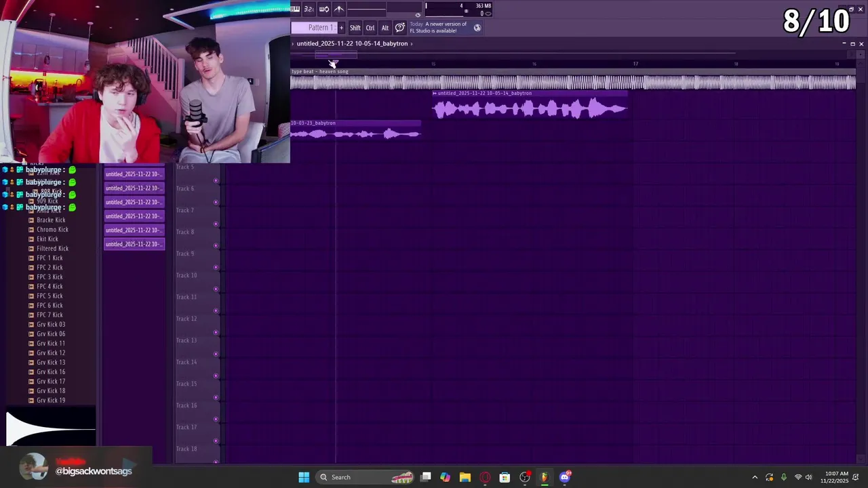Click 'Ekit Kick' sample icon

point(31,239)
